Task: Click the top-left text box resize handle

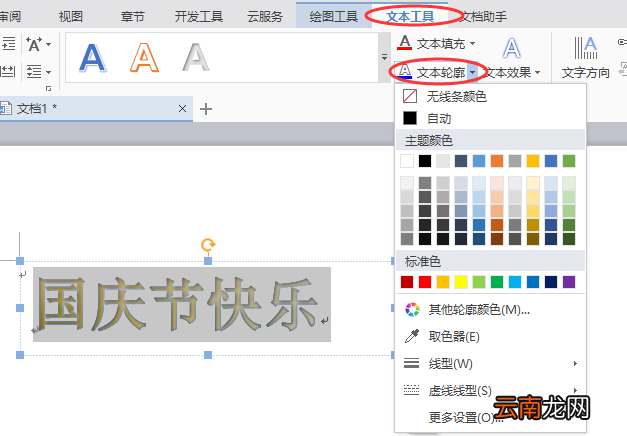Action: point(20,261)
